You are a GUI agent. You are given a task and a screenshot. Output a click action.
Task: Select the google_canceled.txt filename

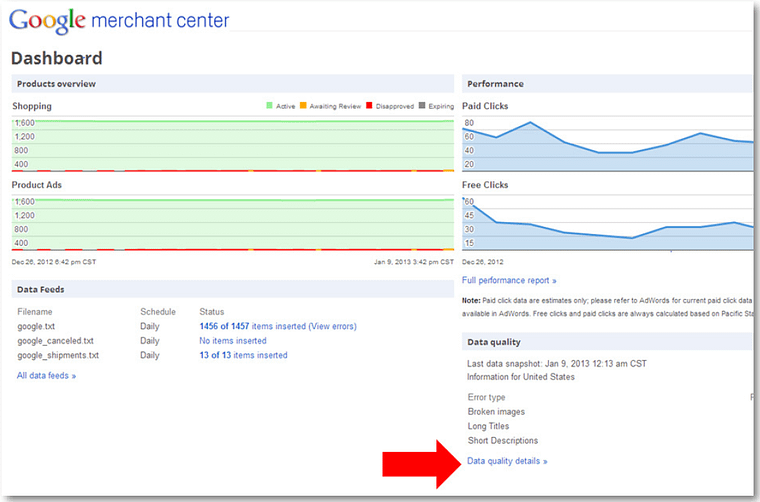click(x=55, y=341)
